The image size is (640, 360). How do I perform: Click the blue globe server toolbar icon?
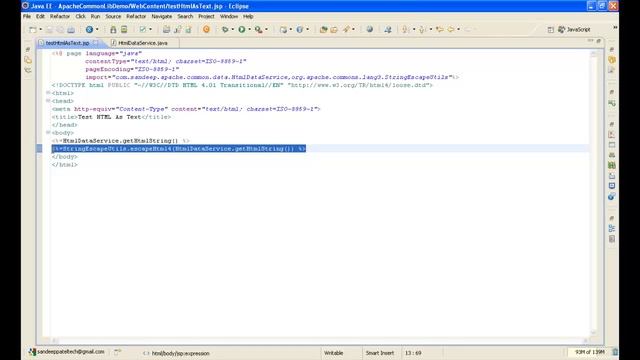click(x=89, y=29)
